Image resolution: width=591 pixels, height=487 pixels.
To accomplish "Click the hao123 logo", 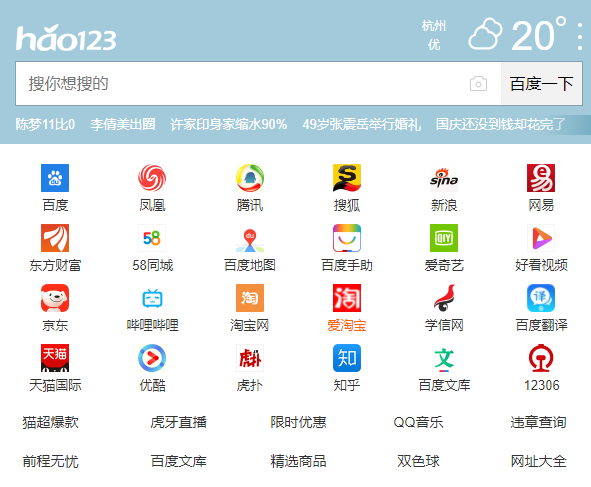I will [x=66, y=37].
